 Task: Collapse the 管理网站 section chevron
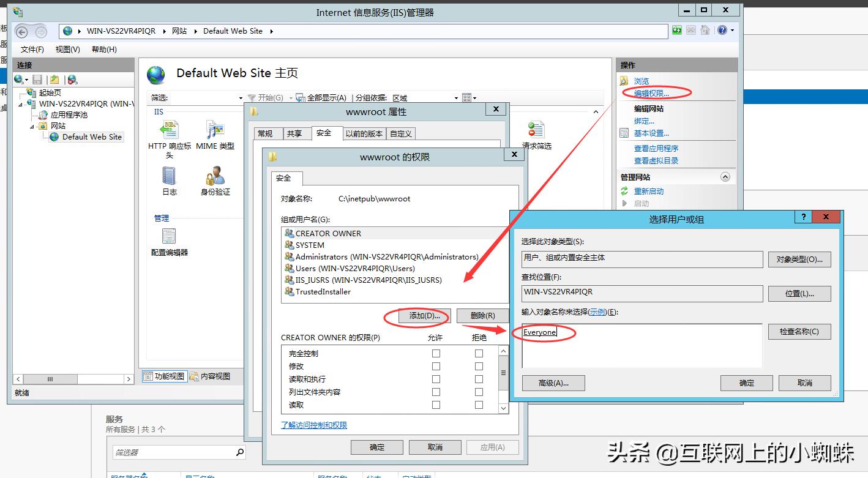pos(725,176)
